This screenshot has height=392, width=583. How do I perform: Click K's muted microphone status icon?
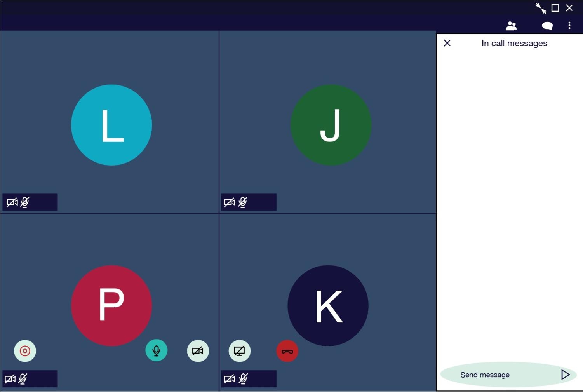tap(243, 378)
